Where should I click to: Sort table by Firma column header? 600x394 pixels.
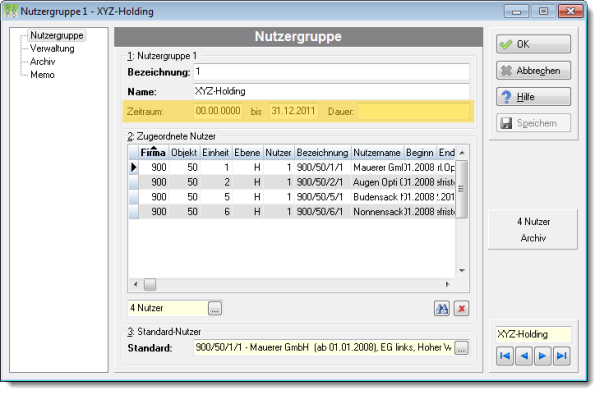(x=153, y=153)
